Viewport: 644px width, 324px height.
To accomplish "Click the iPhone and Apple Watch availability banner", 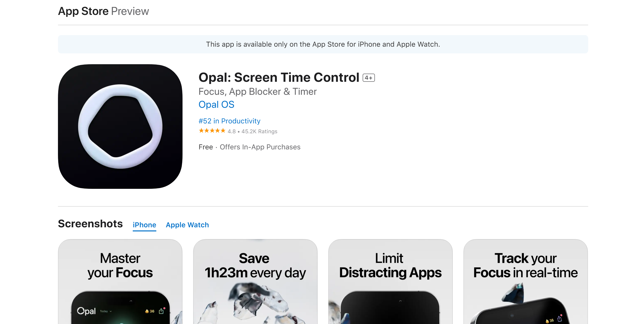I will [x=323, y=44].
